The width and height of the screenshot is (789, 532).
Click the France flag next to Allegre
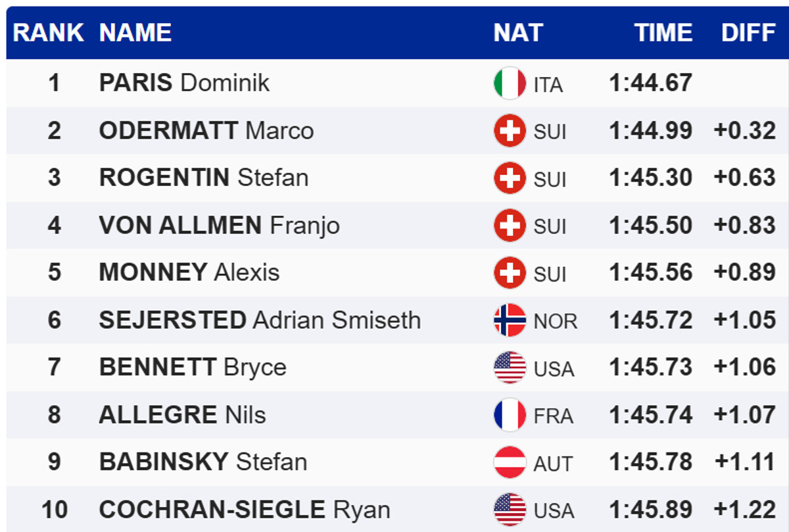coord(510,415)
